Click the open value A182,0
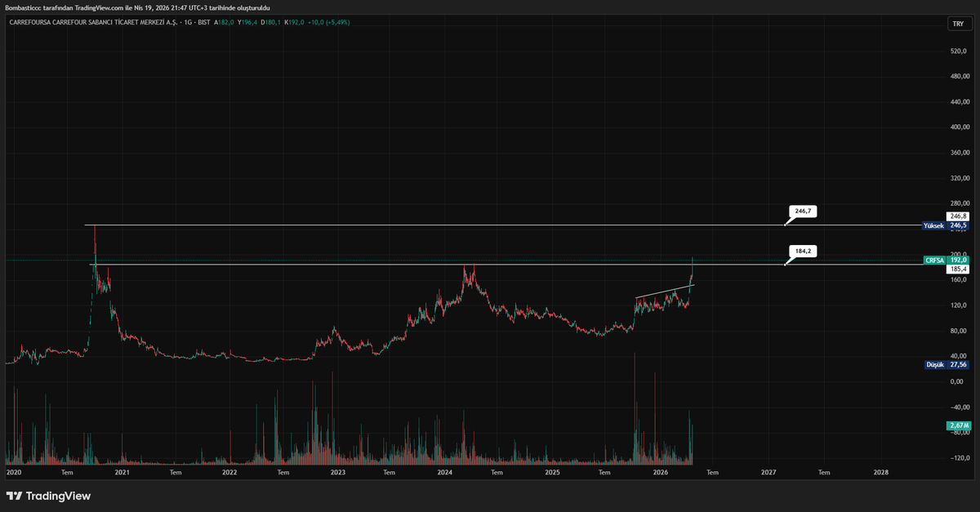Image resolution: width=980 pixels, height=512 pixels. point(225,22)
